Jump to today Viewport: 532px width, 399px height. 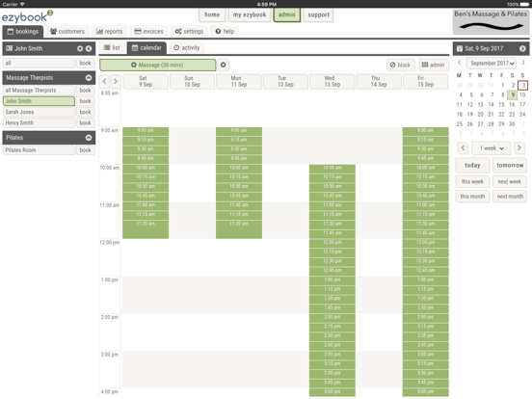coord(472,165)
